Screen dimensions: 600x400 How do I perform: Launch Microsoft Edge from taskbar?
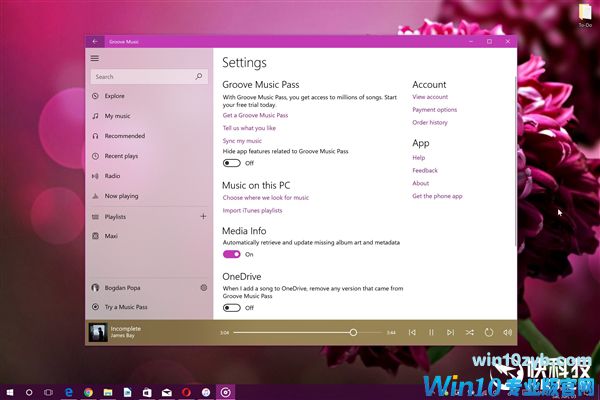click(69, 392)
